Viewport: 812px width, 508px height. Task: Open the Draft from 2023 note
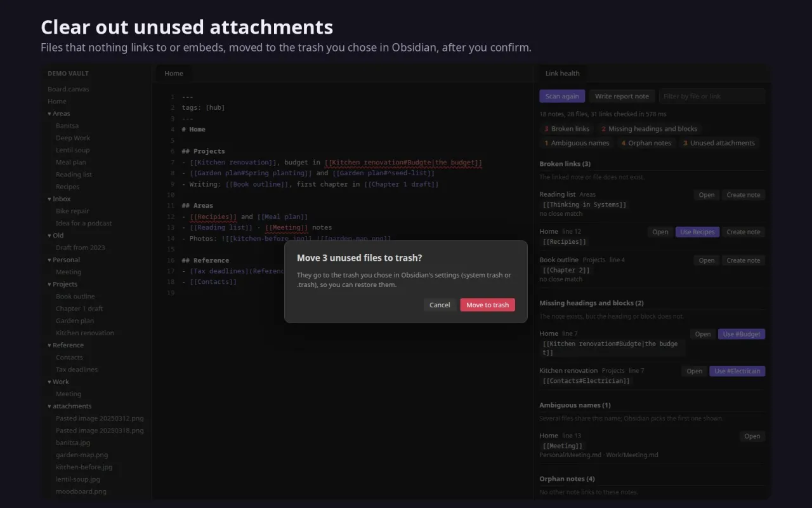point(81,248)
